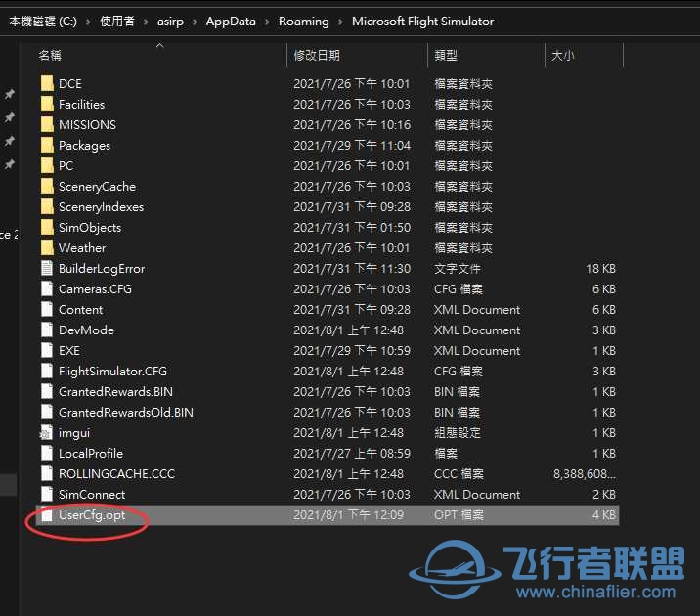
Task: Select the Packages folder icon
Action: pyautogui.click(x=47, y=145)
